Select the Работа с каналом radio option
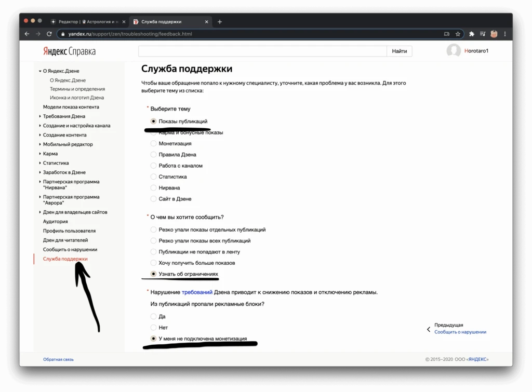 153,166
